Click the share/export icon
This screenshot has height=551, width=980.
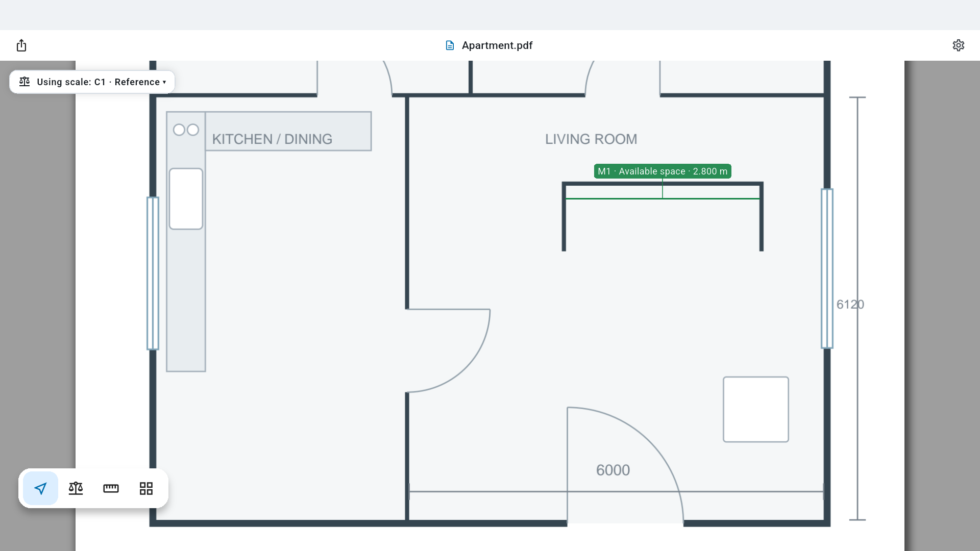click(21, 45)
